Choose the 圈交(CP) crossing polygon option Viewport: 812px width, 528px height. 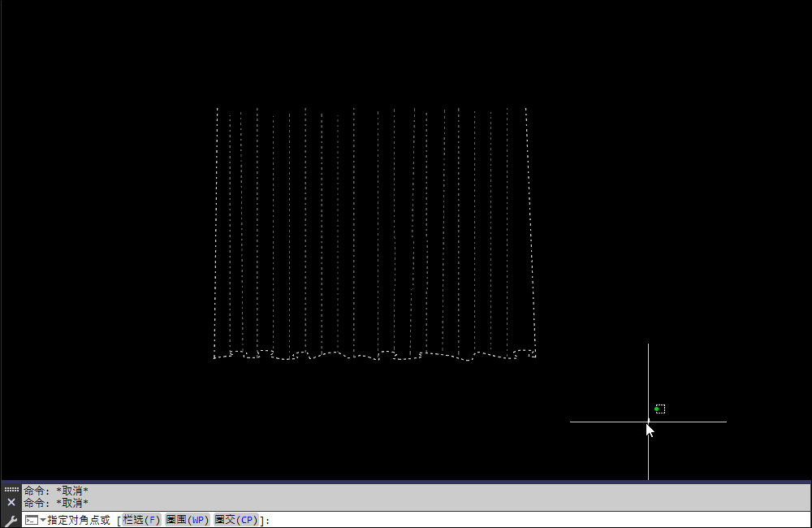click(236, 520)
